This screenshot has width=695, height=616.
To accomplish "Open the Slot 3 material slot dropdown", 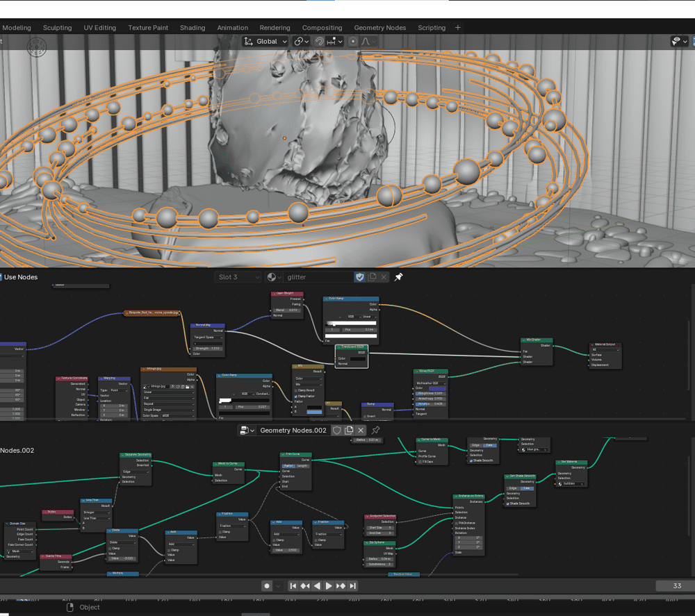I will (x=238, y=277).
